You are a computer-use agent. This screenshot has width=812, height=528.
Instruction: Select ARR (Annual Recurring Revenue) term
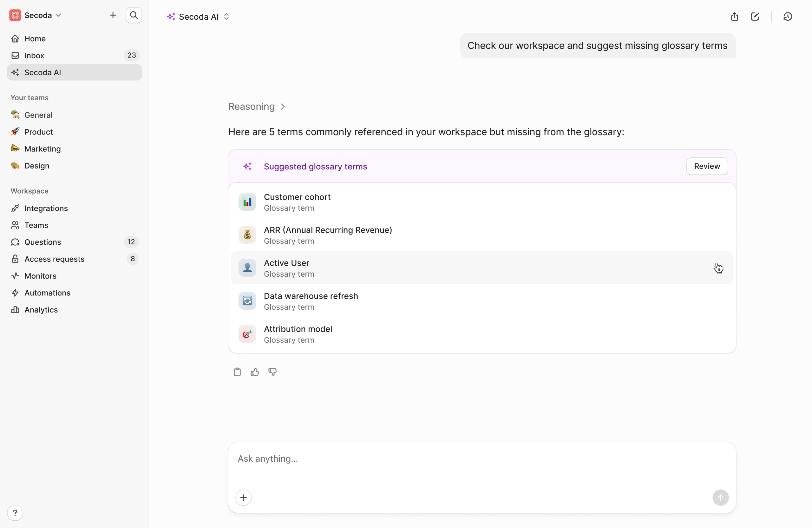[x=482, y=235]
